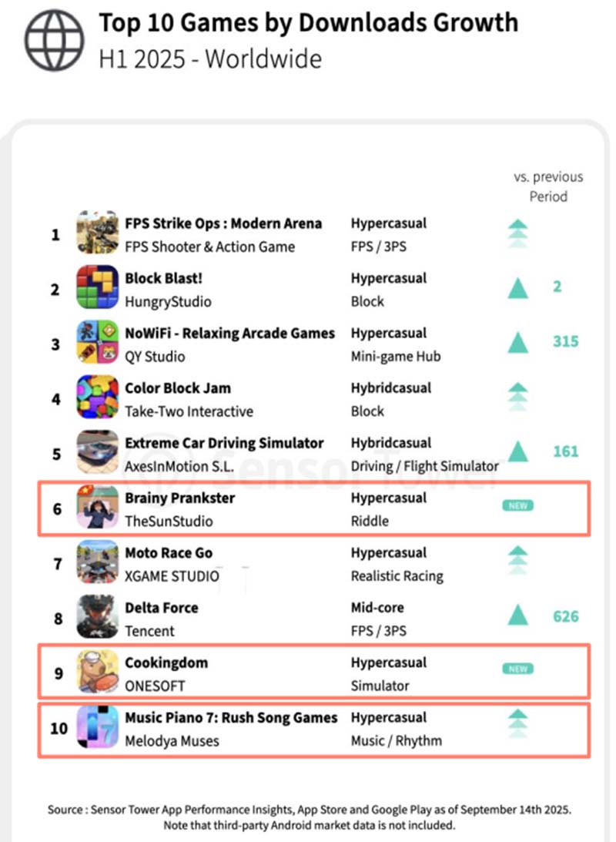Click the Take-Two Interactive publisher name

189,411
